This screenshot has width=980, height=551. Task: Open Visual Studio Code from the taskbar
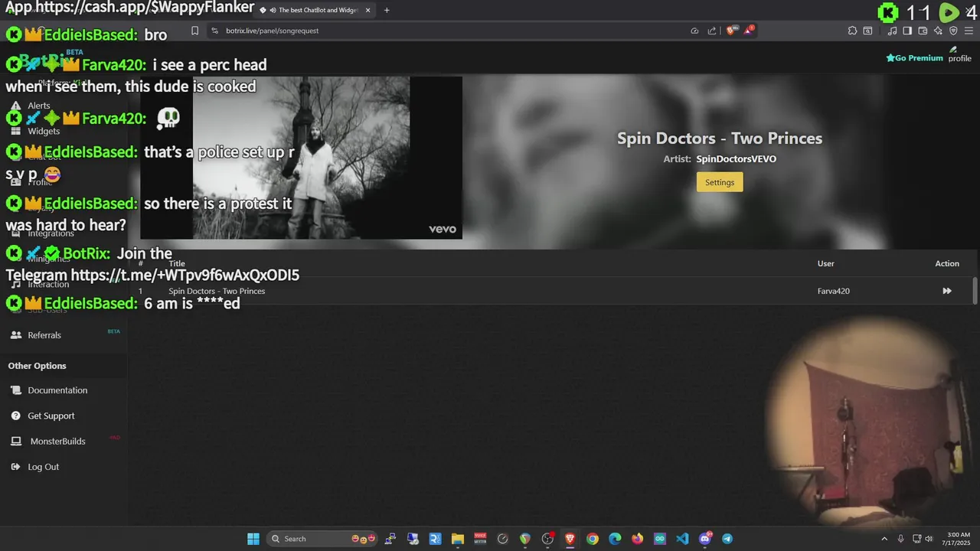click(x=682, y=539)
